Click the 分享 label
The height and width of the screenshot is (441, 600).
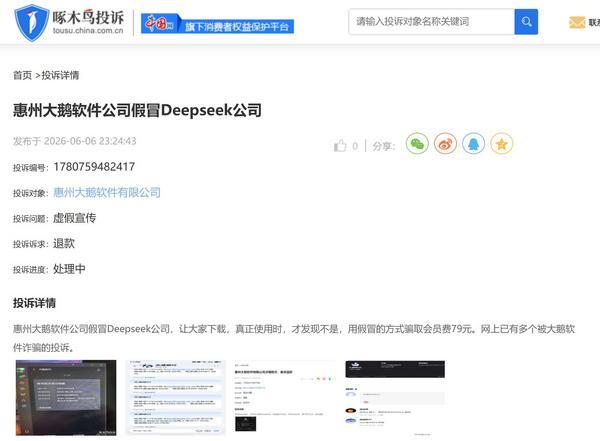[x=383, y=146]
